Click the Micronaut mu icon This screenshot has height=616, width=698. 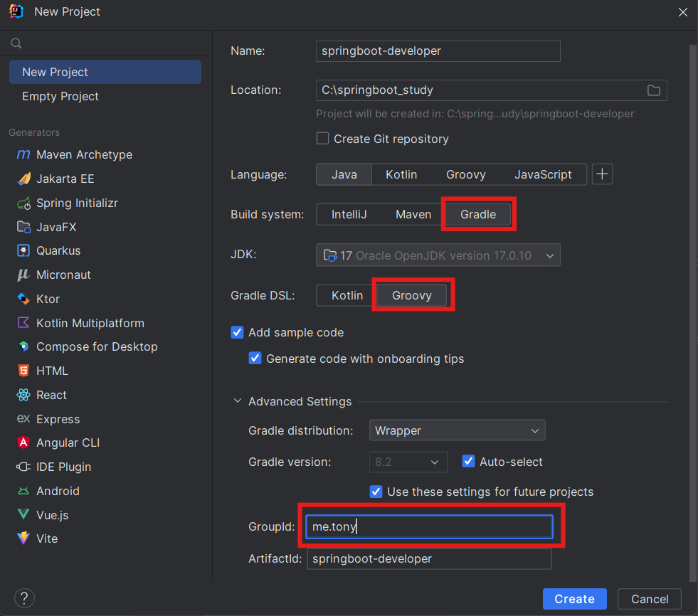tap(23, 275)
